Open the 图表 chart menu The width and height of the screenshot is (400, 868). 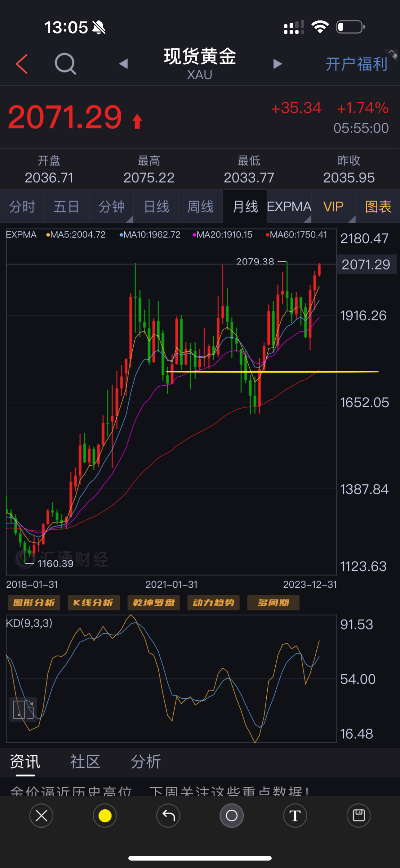coord(378,206)
